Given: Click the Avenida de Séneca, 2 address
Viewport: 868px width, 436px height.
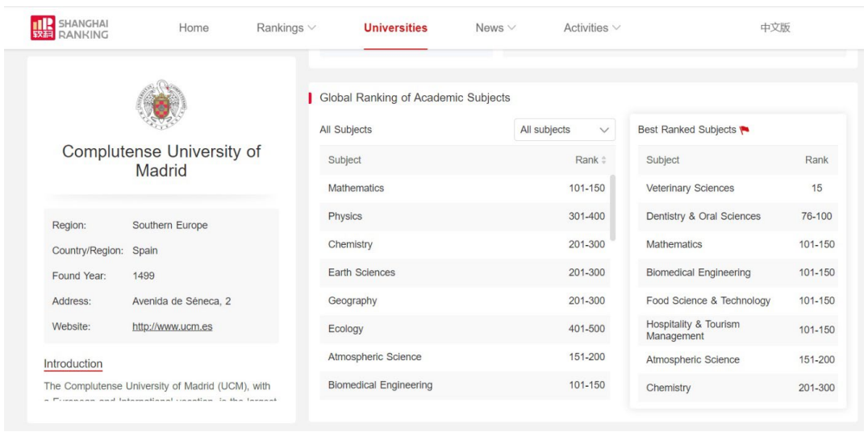Looking at the screenshot, I should point(182,301).
